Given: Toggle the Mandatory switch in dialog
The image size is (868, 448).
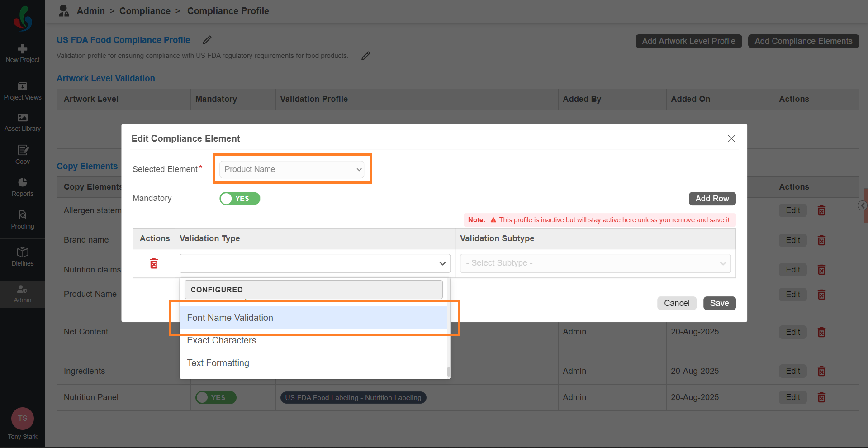Looking at the screenshot, I should (x=240, y=199).
